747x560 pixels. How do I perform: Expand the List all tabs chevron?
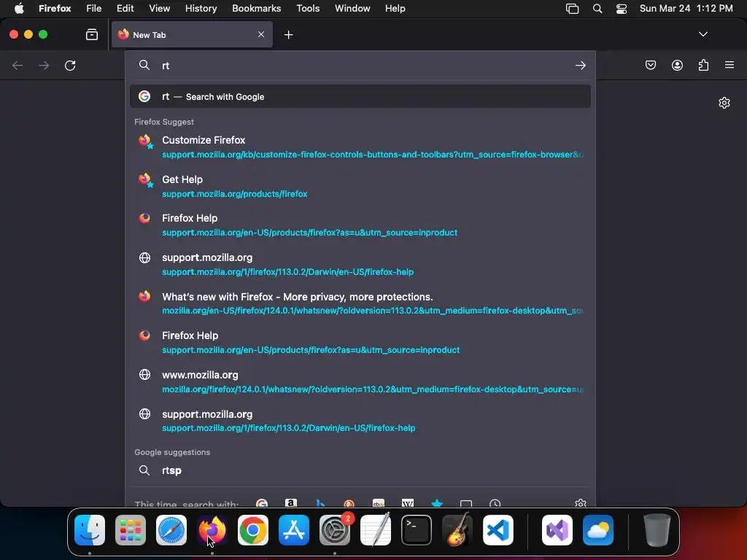[703, 34]
